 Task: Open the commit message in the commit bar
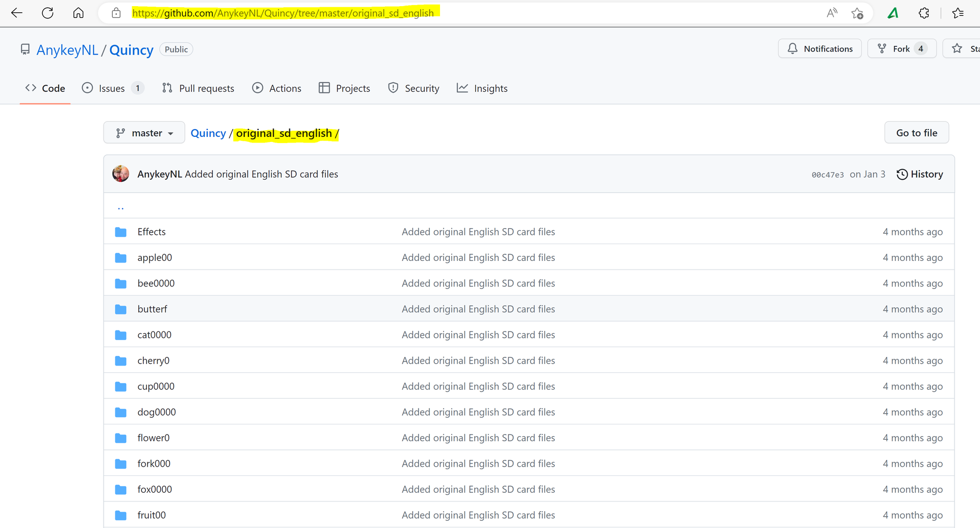click(261, 174)
